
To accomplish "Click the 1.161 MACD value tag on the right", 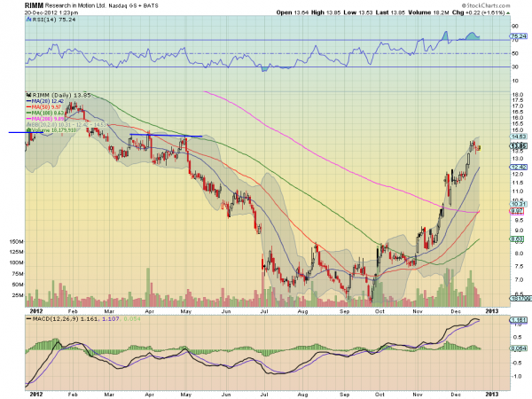I will pos(519,320).
